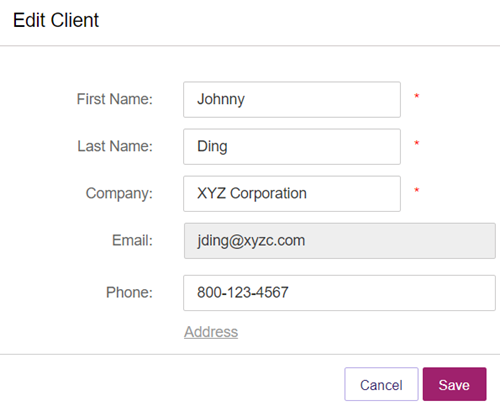Click the Phone label text
The width and height of the screenshot is (500, 406).
coord(129,292)
